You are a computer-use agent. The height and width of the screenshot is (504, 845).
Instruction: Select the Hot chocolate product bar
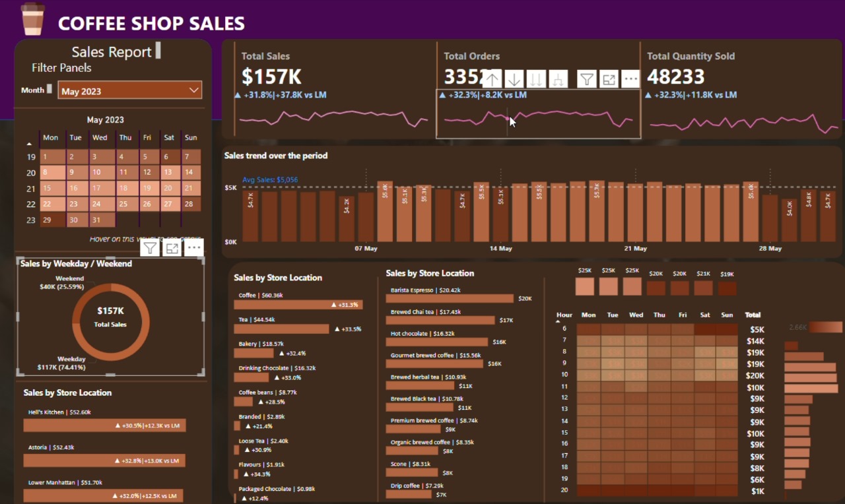[437, 342]
